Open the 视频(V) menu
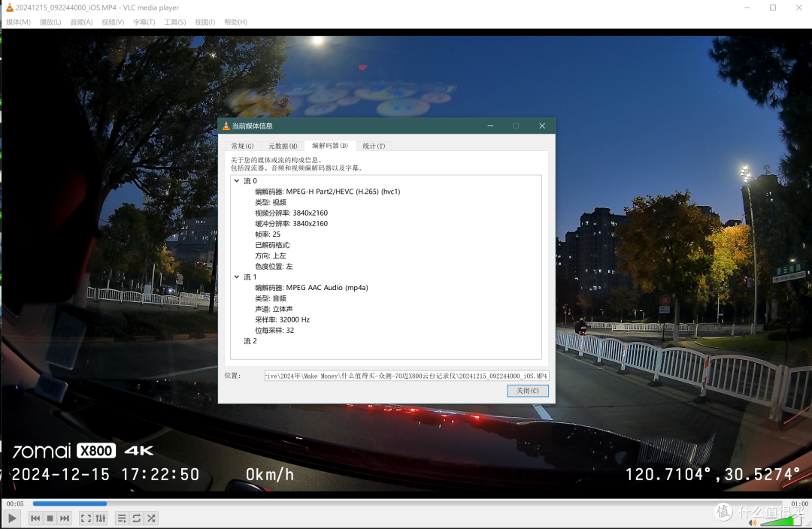 pyautogui.click(x=113, y=22)
